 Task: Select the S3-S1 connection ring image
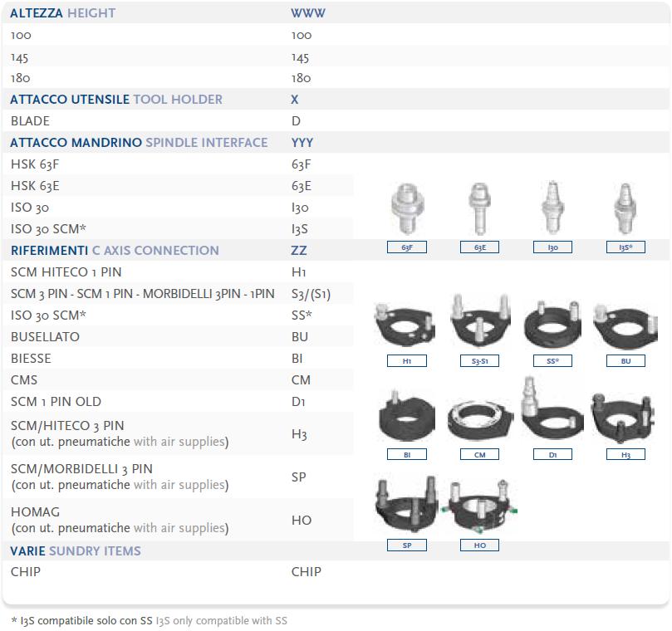click(479, 324)
